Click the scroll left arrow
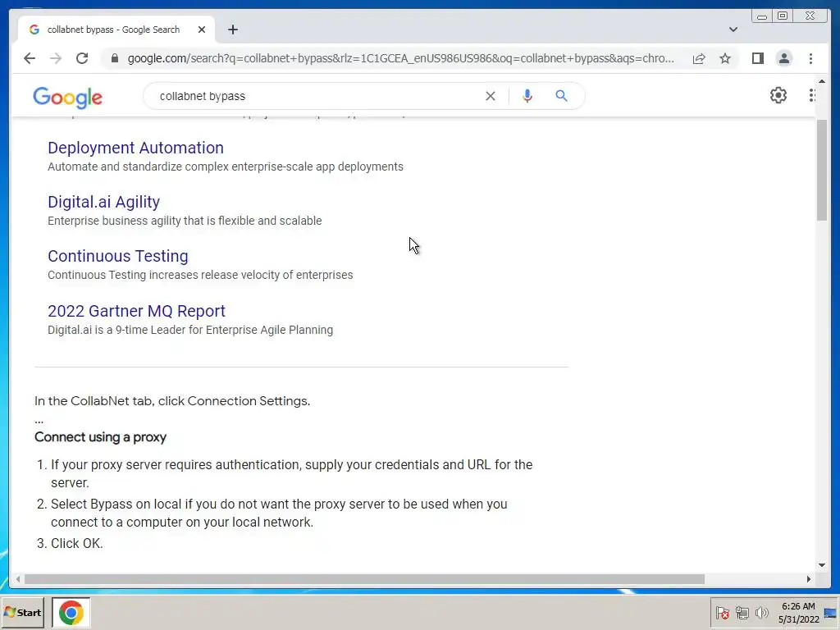Image resolution: width=840 pixels, height=630 pixels. 18,579
